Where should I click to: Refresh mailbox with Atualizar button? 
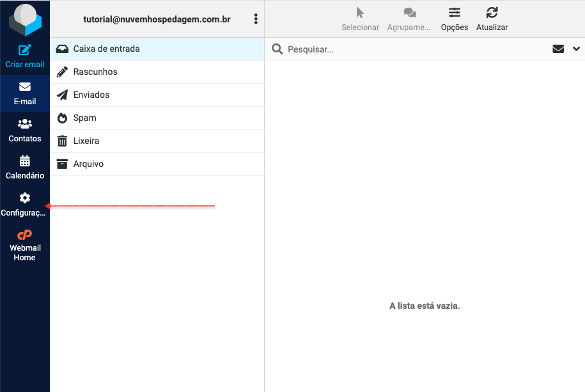click(x=492, y=19)
